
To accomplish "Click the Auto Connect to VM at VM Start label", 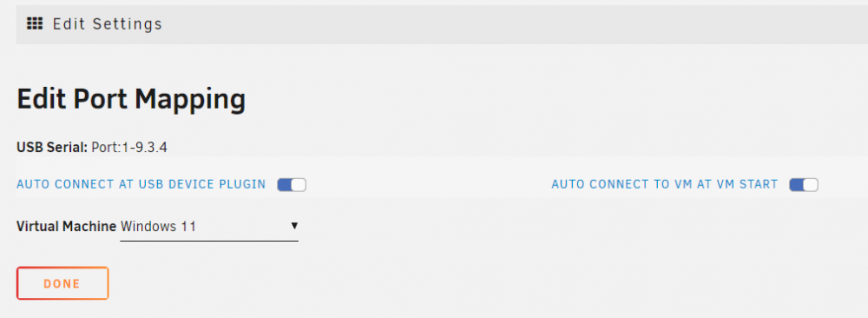I will 665,184.
